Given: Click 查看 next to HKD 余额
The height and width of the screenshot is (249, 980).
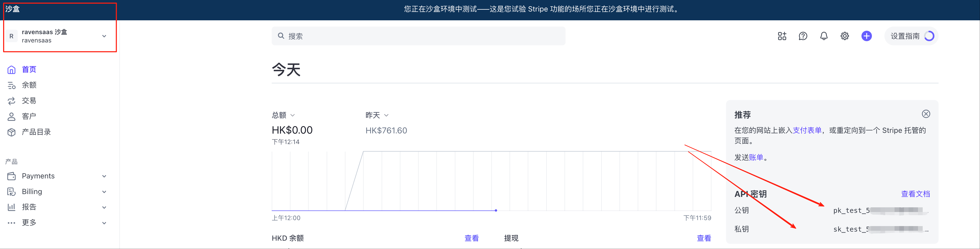Looking at the screenshot, I should point(472,238).
